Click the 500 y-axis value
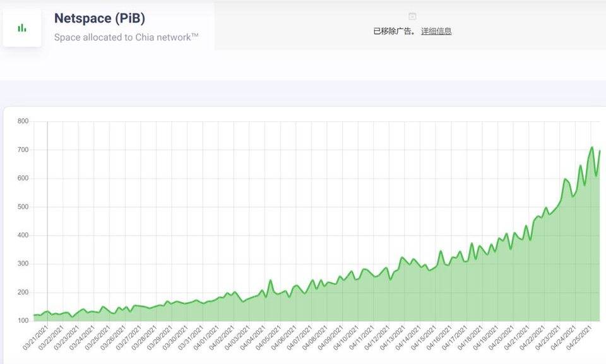Screen dimensions: 606x364 coord(23,207)
